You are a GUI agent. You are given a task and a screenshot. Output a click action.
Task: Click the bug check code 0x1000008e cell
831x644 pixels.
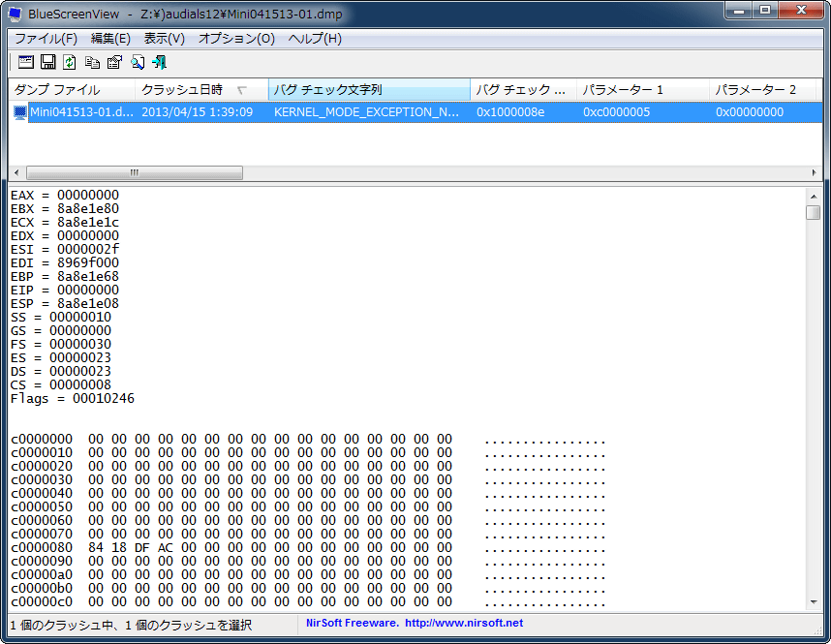(510, 112)
